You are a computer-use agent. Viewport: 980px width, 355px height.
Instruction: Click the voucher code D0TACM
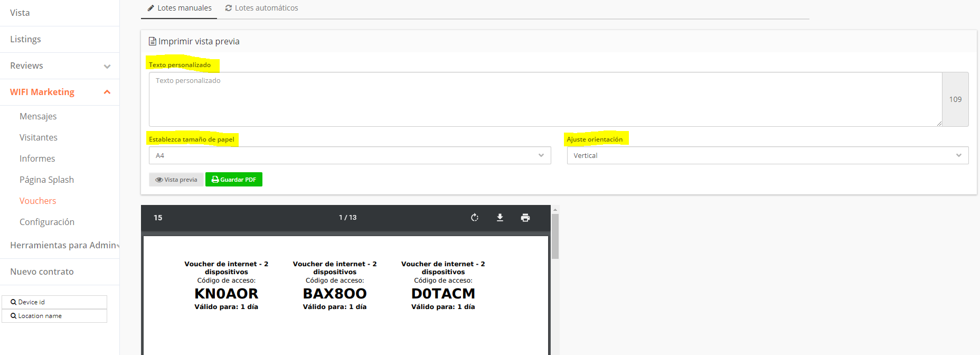click(x=443, y=294)
